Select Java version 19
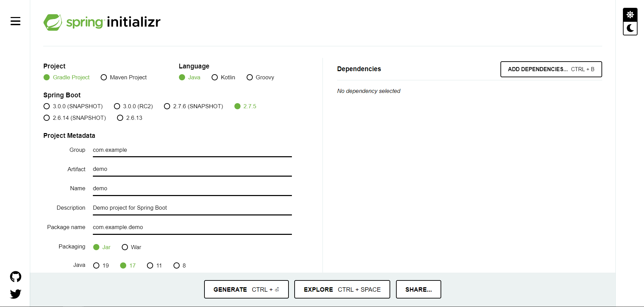644x307 pixels. pyautogui.click(x=101, y=265)
